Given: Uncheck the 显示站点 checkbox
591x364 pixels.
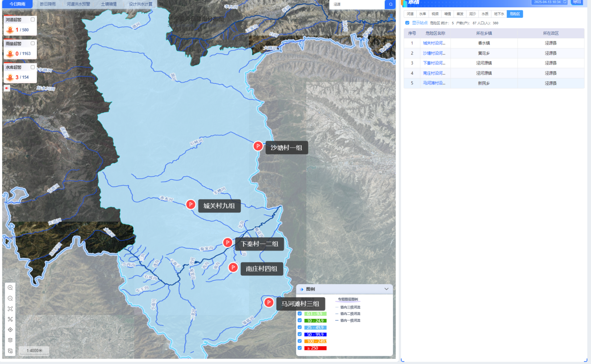Looking at the screenshot, I should click(x=407, y=23).
